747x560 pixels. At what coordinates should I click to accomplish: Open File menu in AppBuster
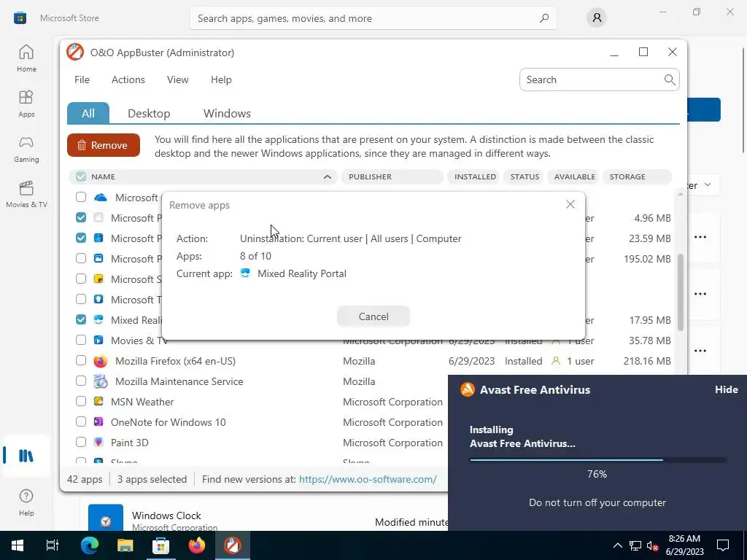coord(82,79)
